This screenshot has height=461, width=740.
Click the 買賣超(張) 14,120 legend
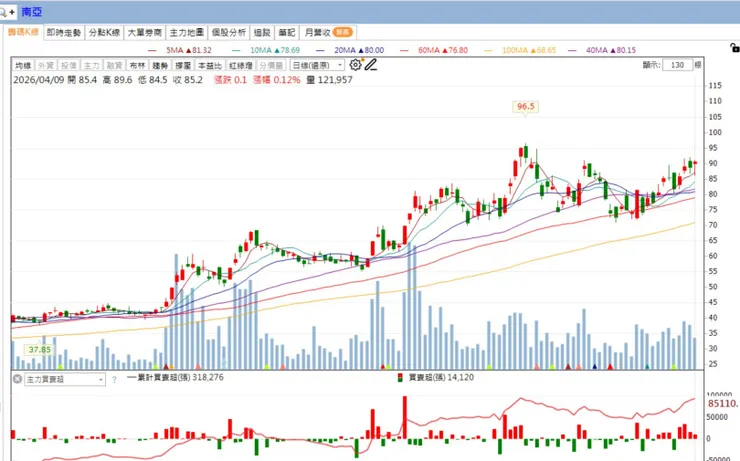(436, 377)
